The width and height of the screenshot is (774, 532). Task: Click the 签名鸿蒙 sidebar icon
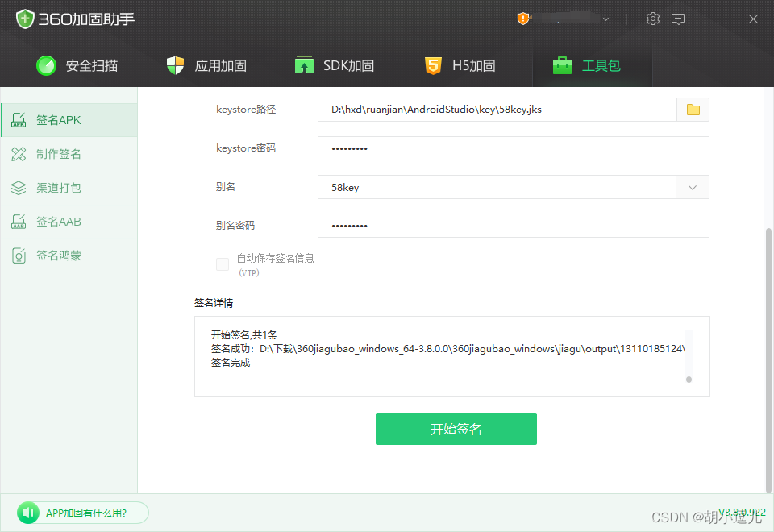point(19,256)
